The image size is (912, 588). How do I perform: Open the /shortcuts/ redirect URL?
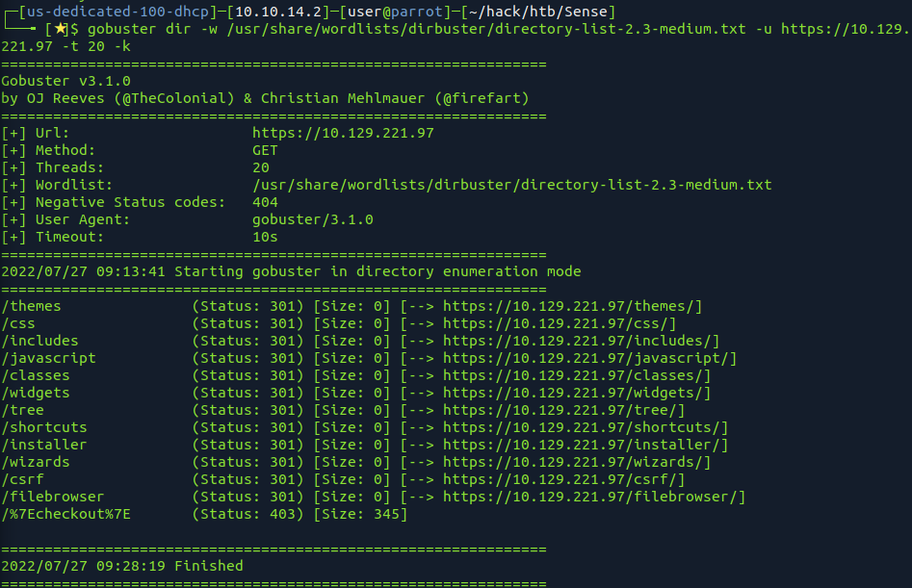pos(582,427)
